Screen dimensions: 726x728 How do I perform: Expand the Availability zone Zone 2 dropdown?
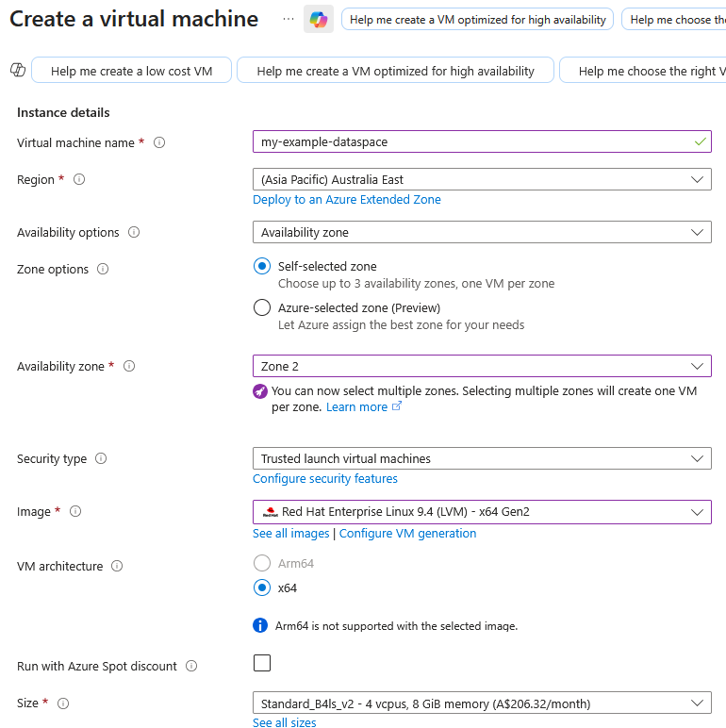(482, 366)
